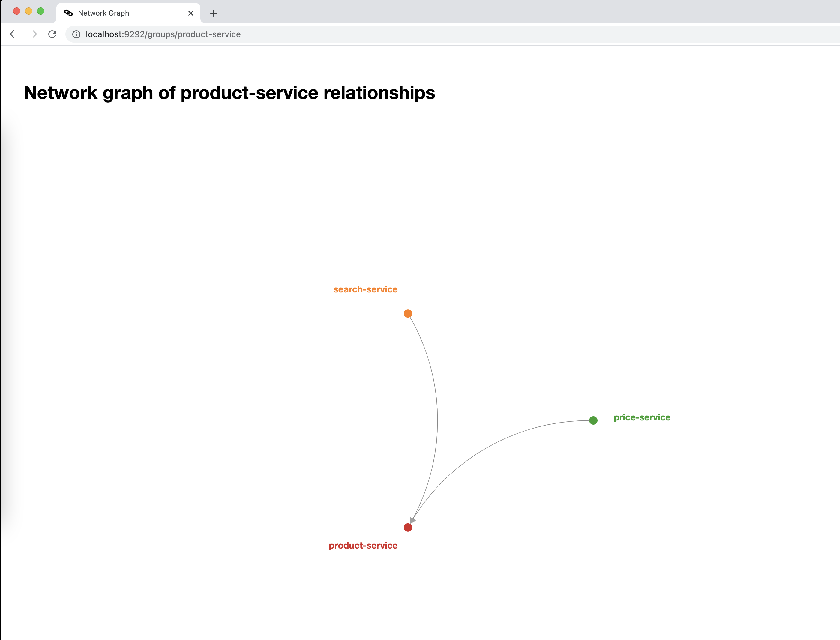Click the red product-service node
840x640 pixels.
coord(408,528)
